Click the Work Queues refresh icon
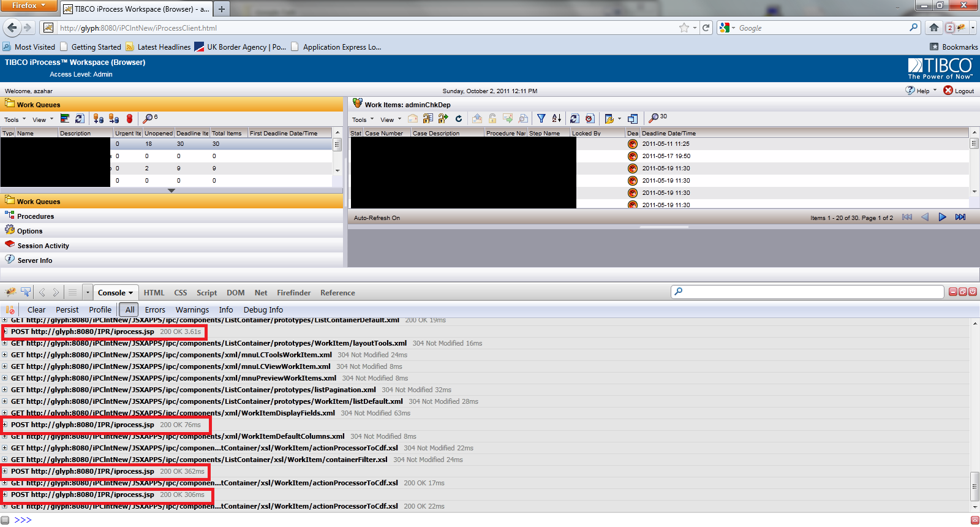980x527 pixels. 80,119
